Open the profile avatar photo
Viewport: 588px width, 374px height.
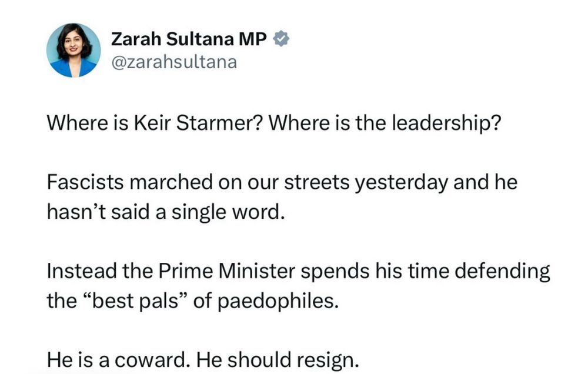tap(73, 51)
